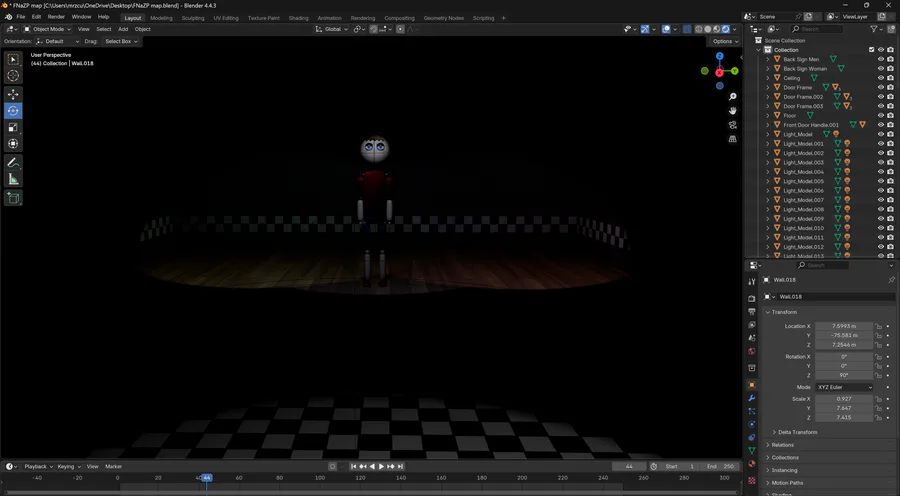The image size is (900, 496).
Task: Open the Scene properties tab
Action: [x=752, y=338]
